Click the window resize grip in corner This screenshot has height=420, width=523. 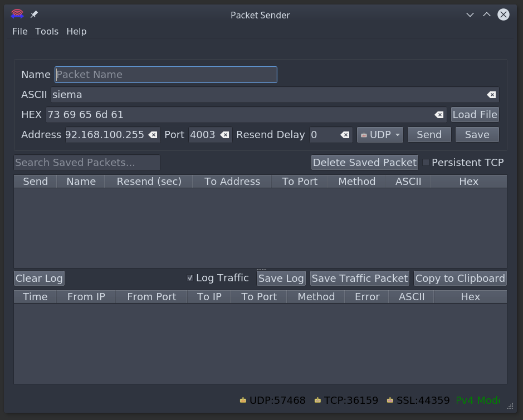[510, 406]
